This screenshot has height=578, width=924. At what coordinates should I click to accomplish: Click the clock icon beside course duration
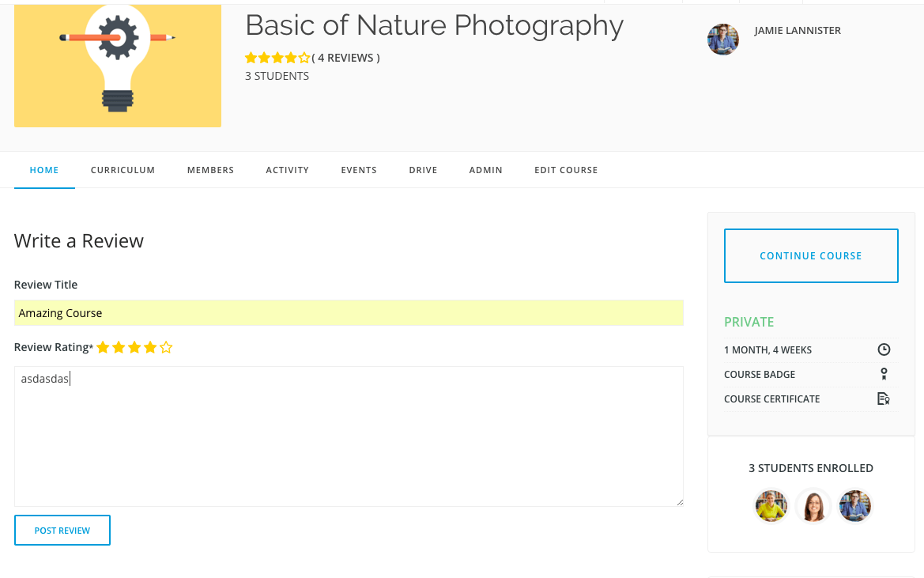(884, 349)
